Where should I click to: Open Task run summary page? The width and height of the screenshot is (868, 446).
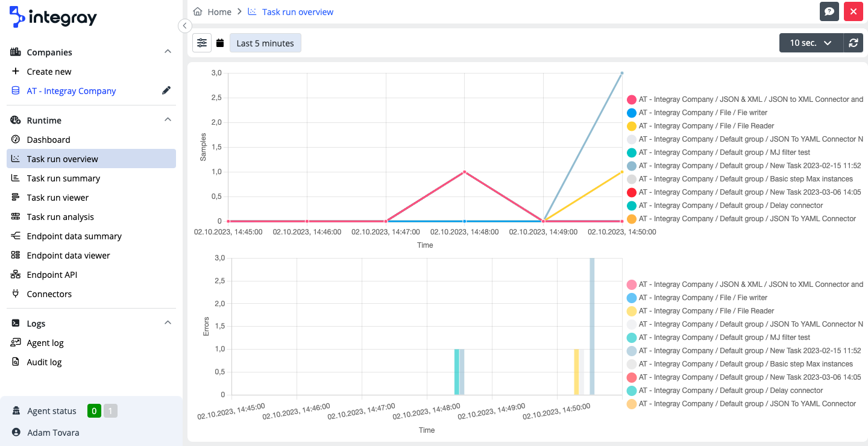click(x=63, y=178)
